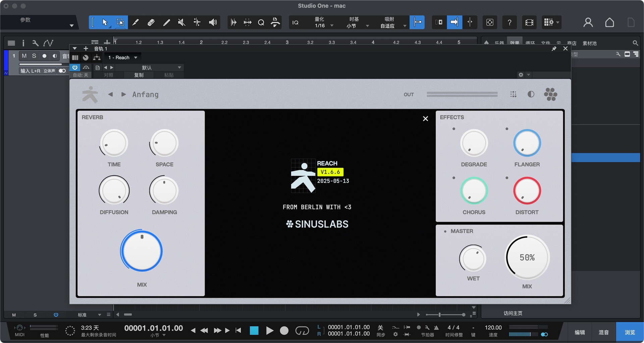Screen dimensions: 644x343
Task: Open the Video player icon
Action: pos(529,22)
